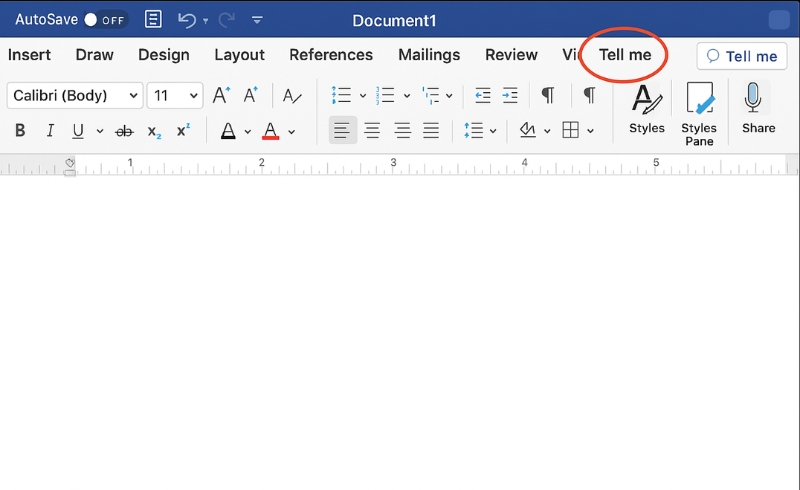The image size is (800, 490).
Task: Click inside the blank document page
Action: pos(400,332)
